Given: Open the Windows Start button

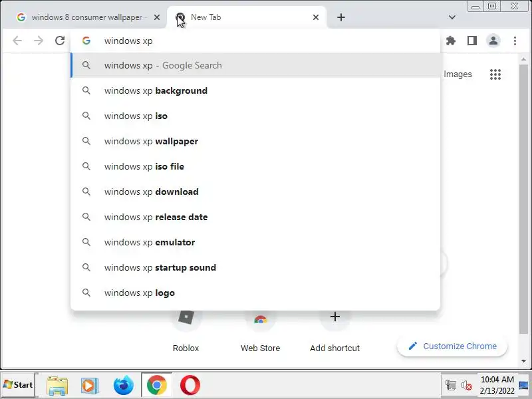Looking at the screenshot, I should 18,385.
